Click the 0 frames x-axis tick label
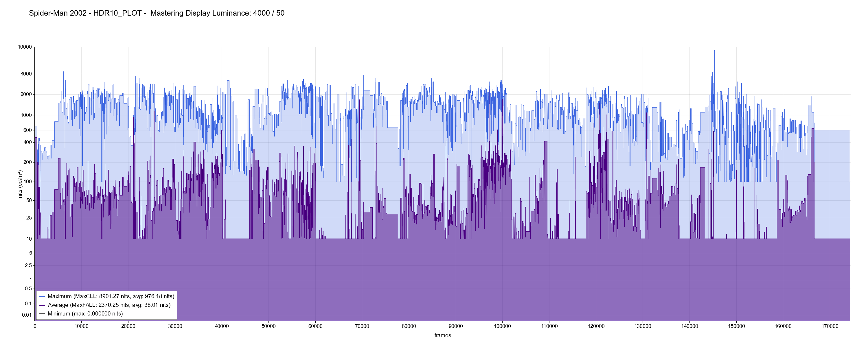 click(x=35, y=326)
